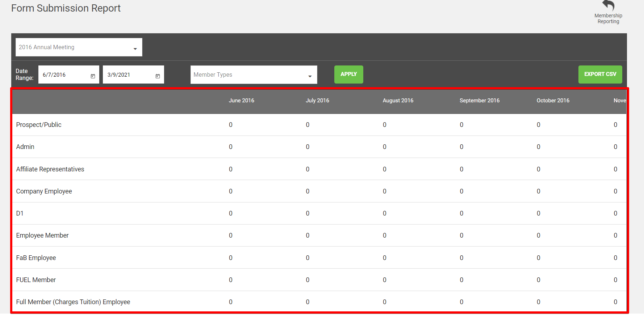Select the Employee Member row label
The width and height of the screenshot is (644, 315).
point(42,235)
